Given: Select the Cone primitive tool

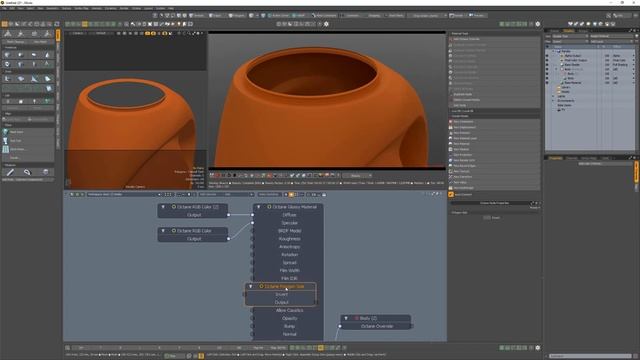Looking at the screenshot, I should pos(47,55).
